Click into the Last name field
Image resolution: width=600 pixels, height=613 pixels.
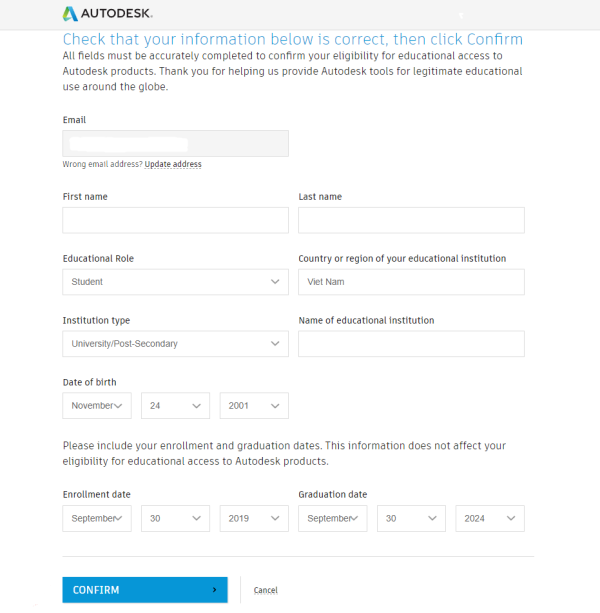click(x=411, y=220)
